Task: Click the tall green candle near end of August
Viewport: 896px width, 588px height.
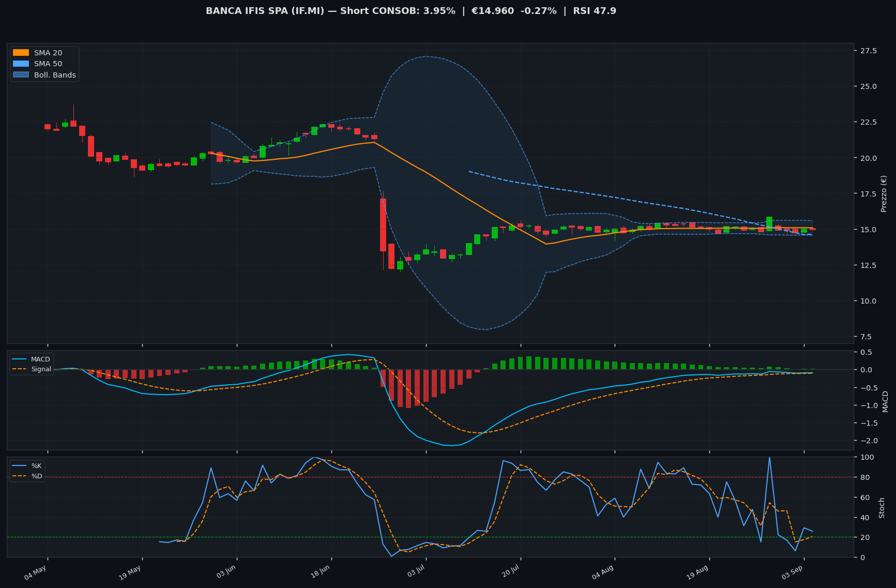Action: (x=769, y=223)
